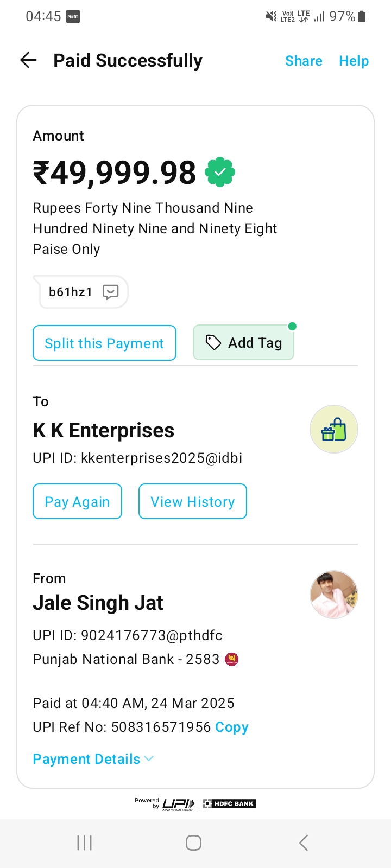391x868 pixels.
Task: Open K K Enterprises shopping bag icon
Action: pos(333,429)
